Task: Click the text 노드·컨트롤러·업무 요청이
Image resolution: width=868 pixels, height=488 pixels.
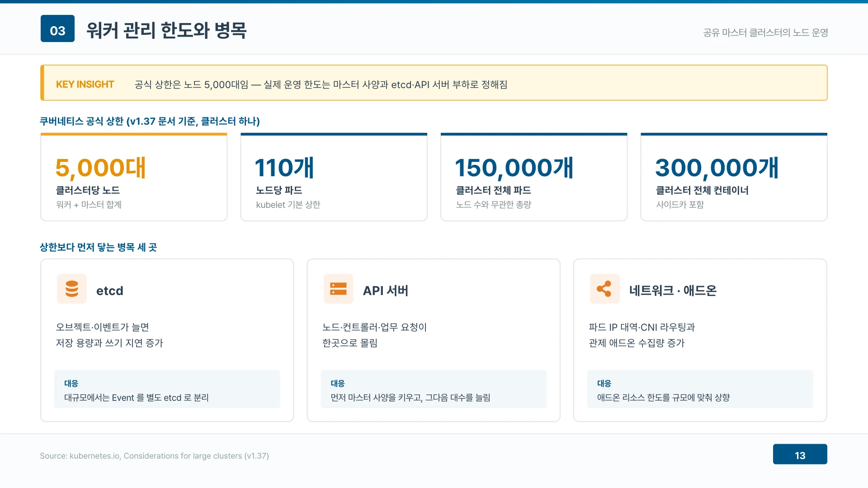Action: 375,327
